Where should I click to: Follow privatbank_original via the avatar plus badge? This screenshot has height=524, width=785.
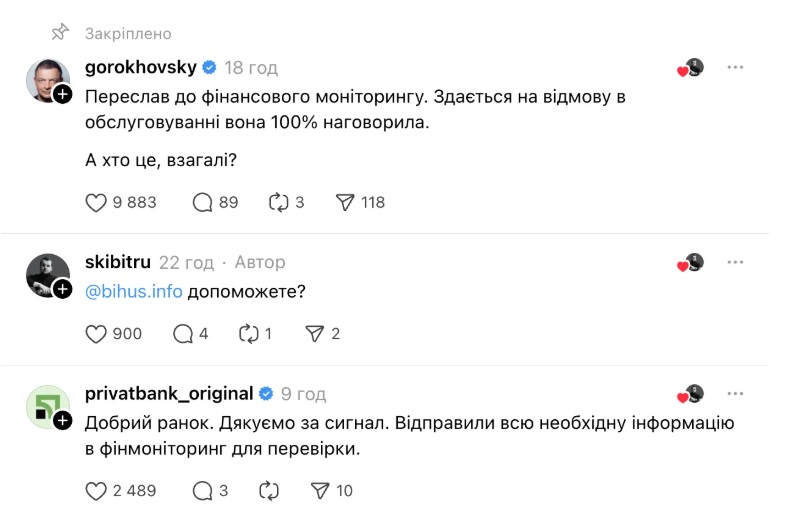62,420
